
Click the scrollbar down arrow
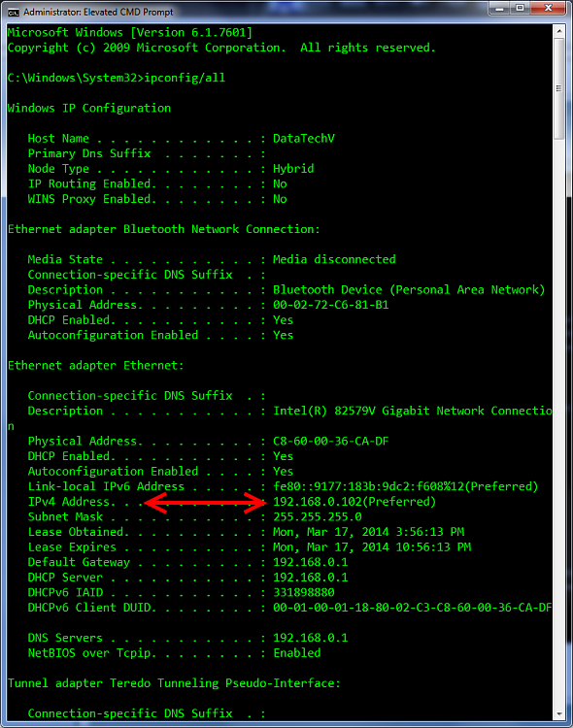tap(559, 713)
